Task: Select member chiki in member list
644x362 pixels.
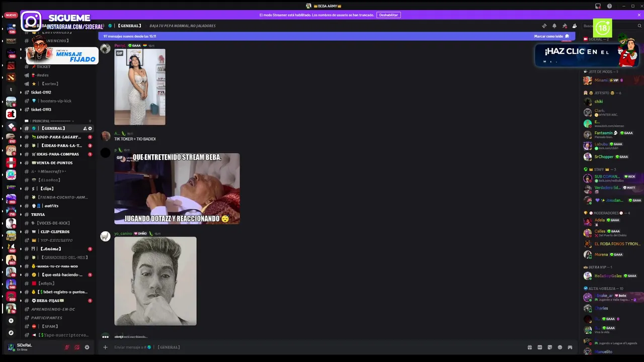Action: [x=611, y=102]
